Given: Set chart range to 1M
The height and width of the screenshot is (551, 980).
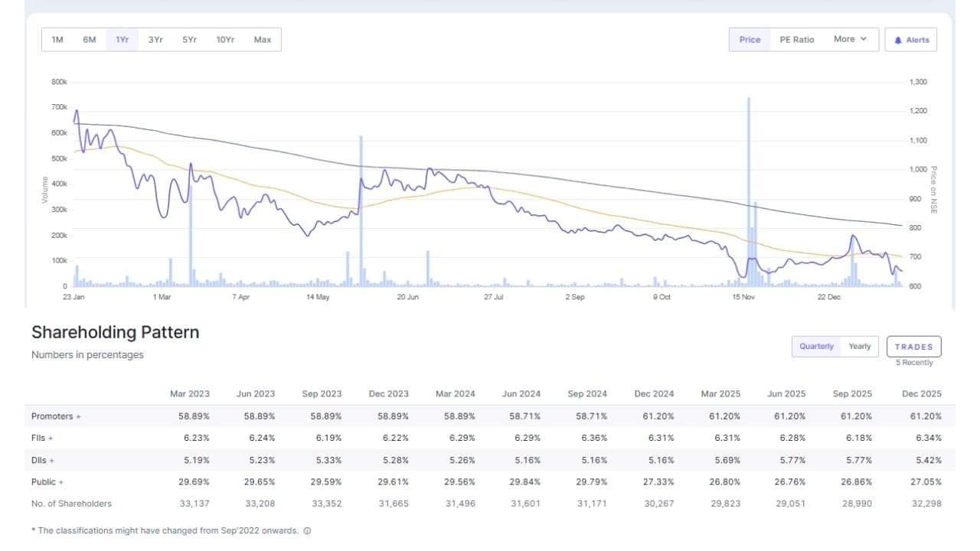Looking at the screenshot, I should tap(57, 40).
